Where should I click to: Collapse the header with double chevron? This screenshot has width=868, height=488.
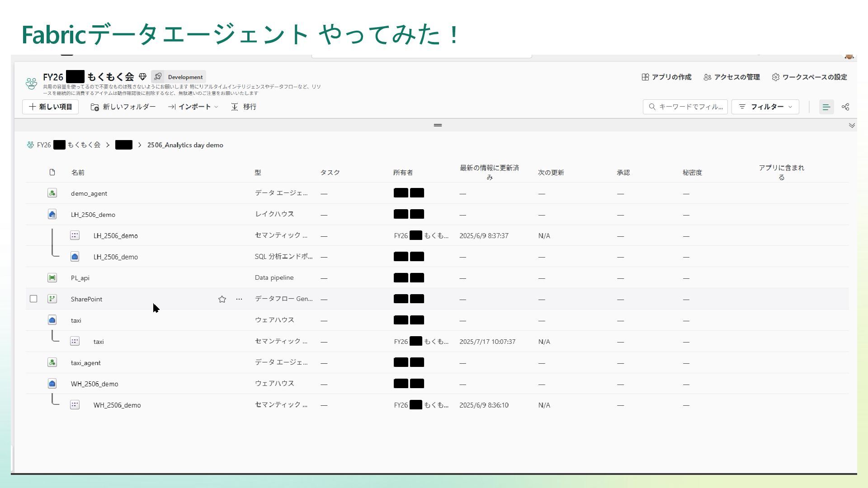pyautogui.click(x=852, y=125)
